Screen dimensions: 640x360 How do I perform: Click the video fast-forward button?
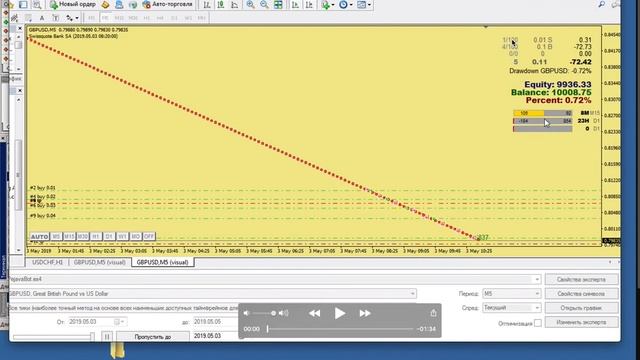coord(365,313)
